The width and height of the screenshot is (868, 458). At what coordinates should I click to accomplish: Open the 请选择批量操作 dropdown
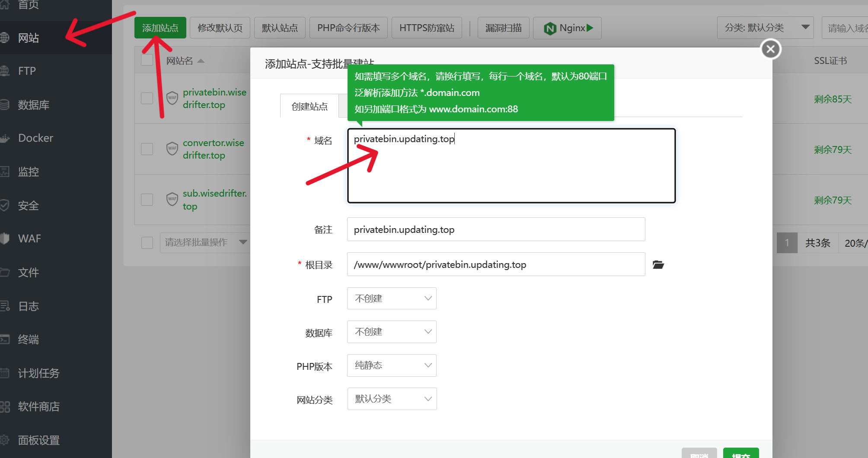tap(205, 242)
